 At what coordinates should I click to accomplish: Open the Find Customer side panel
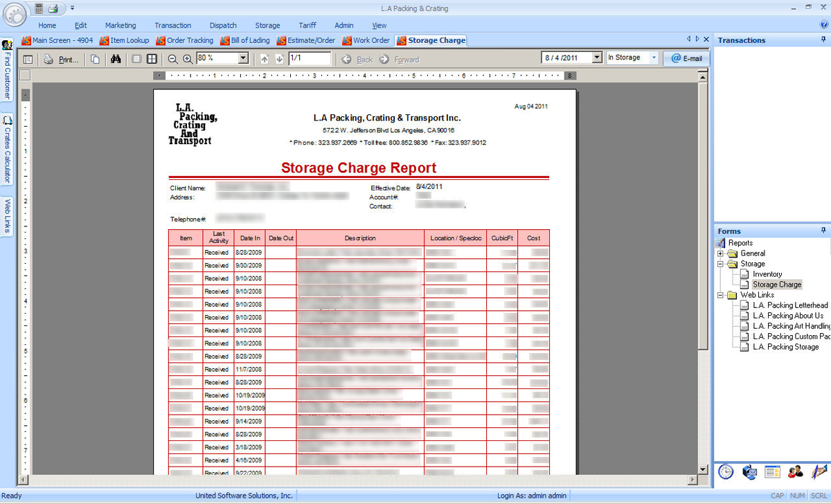coord(7,71)
